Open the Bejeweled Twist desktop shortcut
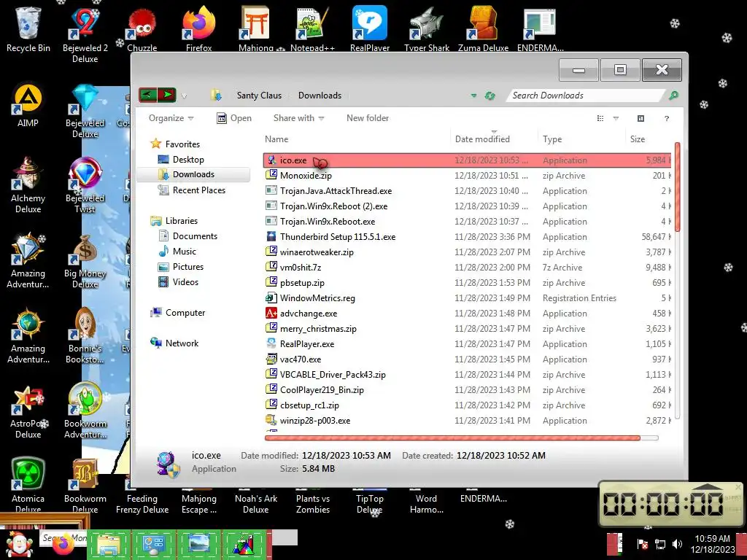This screenshot has height=560, width=747. 85,184
